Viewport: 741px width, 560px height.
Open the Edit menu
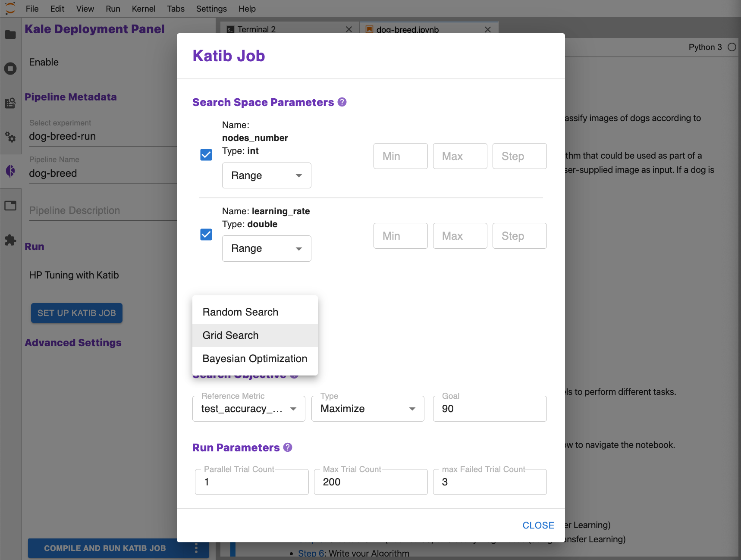pos(57,9)
